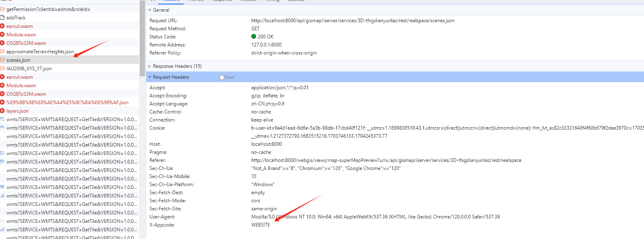The height and width of the screenshot is (239, 644).
Task: Expand the Response Headers (15) section
Action: [150, 66]
